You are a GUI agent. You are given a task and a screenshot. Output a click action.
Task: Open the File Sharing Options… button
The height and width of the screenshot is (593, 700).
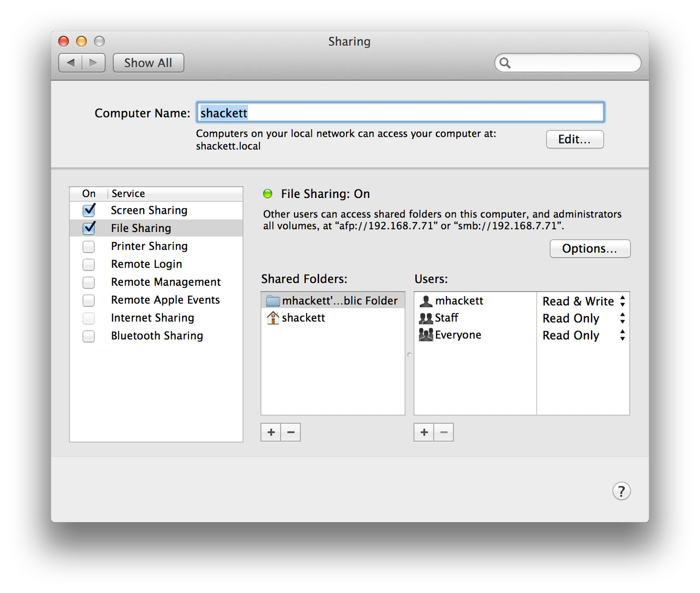590,248
